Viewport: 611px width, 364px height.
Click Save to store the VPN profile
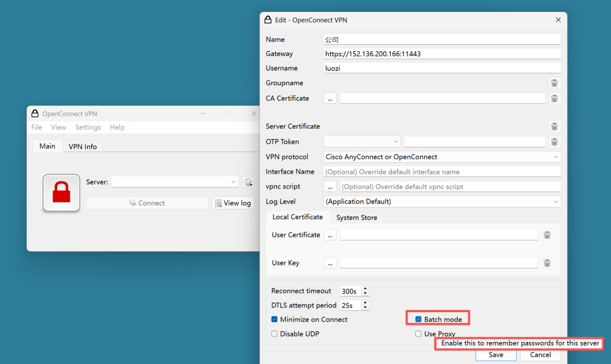(x=495, y=354)
